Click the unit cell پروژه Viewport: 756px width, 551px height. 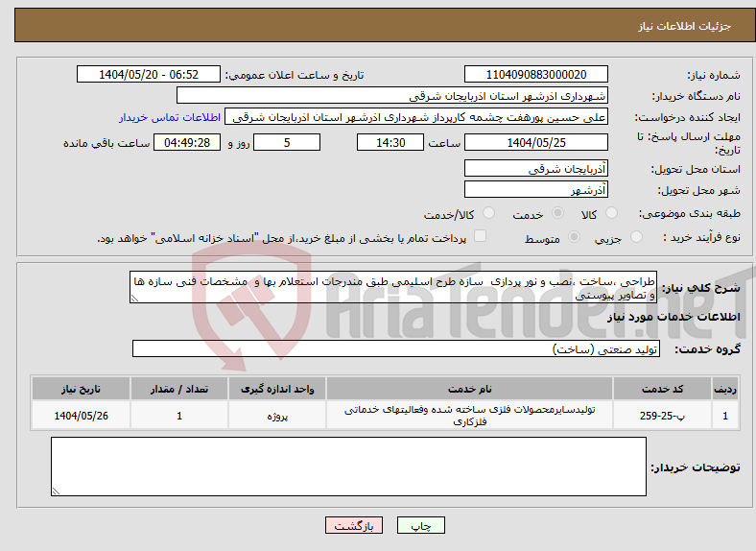click(x=277, y=416)
